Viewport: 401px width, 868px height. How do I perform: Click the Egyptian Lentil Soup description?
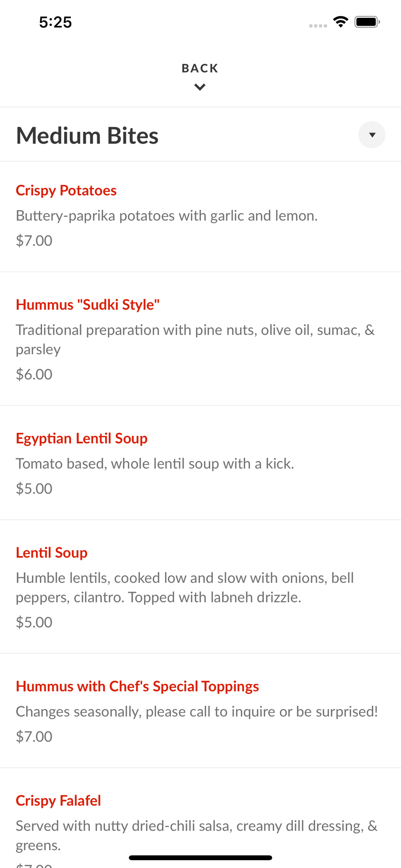[x=155, y=464]
